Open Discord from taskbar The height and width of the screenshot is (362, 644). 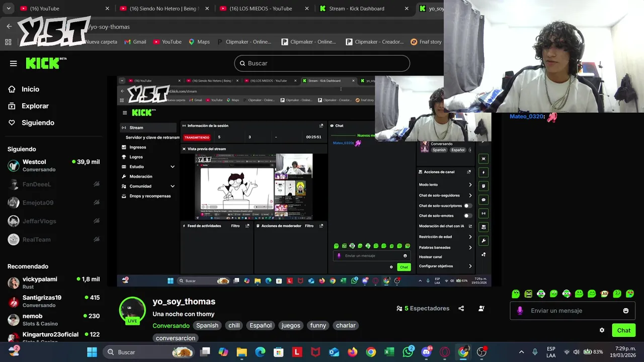pyautogui.click(x=427, y=352)
